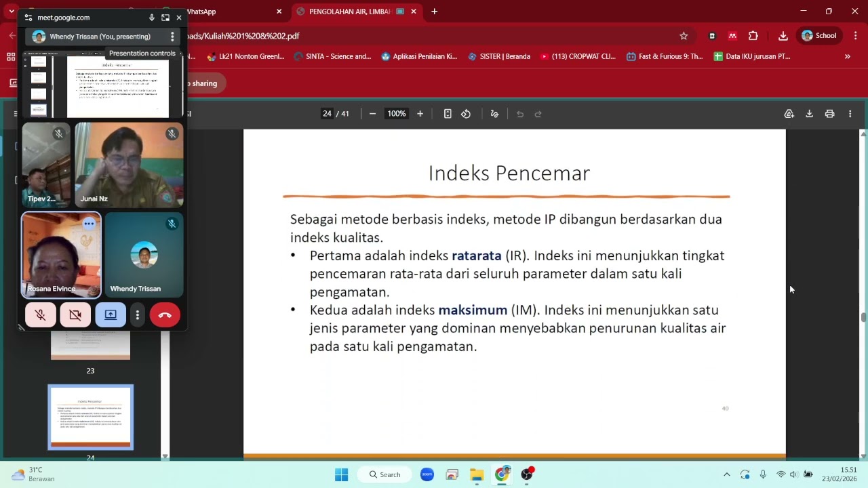Click back-to-tab icon in Meet mini window
The height and width of the screenshot is (488, 868).
click(x=165, y=18)
